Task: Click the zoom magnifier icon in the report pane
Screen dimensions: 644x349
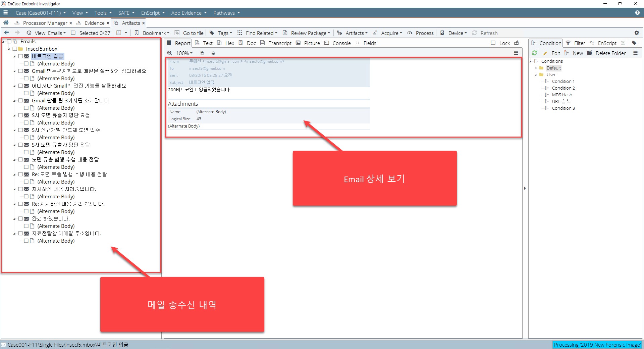Action: (170, 53)
